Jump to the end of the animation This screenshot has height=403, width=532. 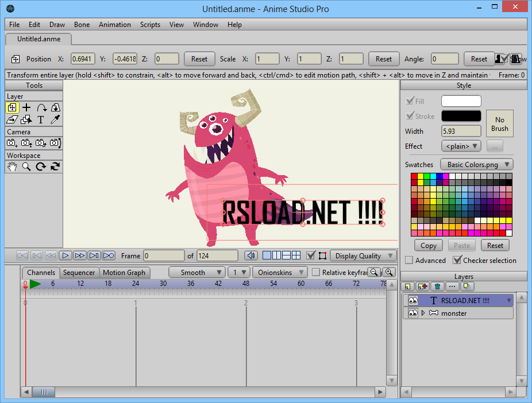(109, 255)
